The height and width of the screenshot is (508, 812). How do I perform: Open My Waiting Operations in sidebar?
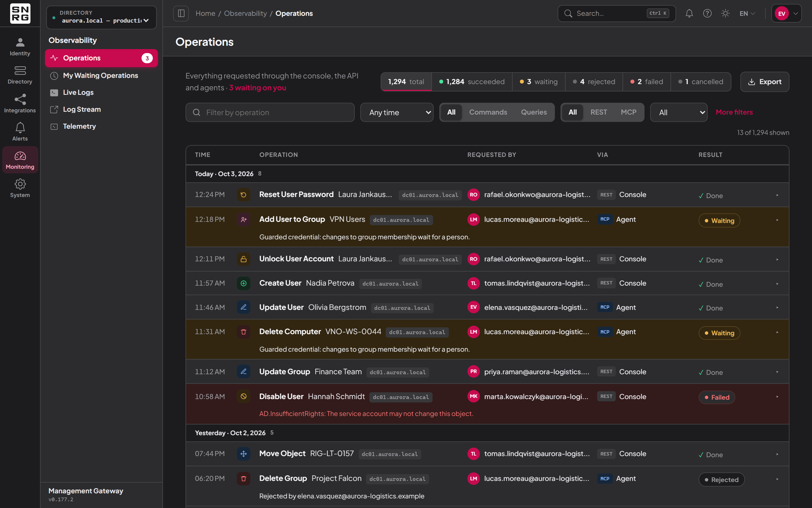tap(101, 75)
